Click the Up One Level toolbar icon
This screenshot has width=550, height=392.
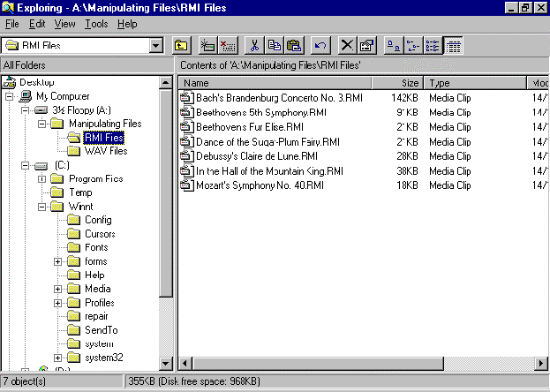[181, 45]
